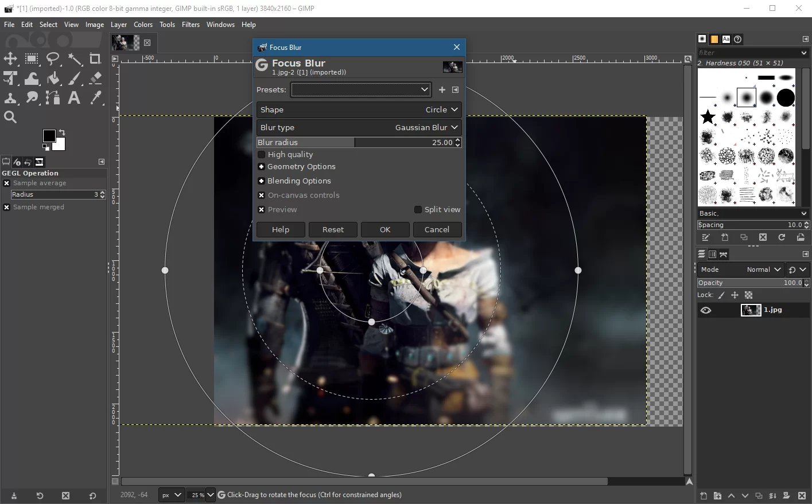Open the px units dropdown in status bar

(x=171, y=495)
